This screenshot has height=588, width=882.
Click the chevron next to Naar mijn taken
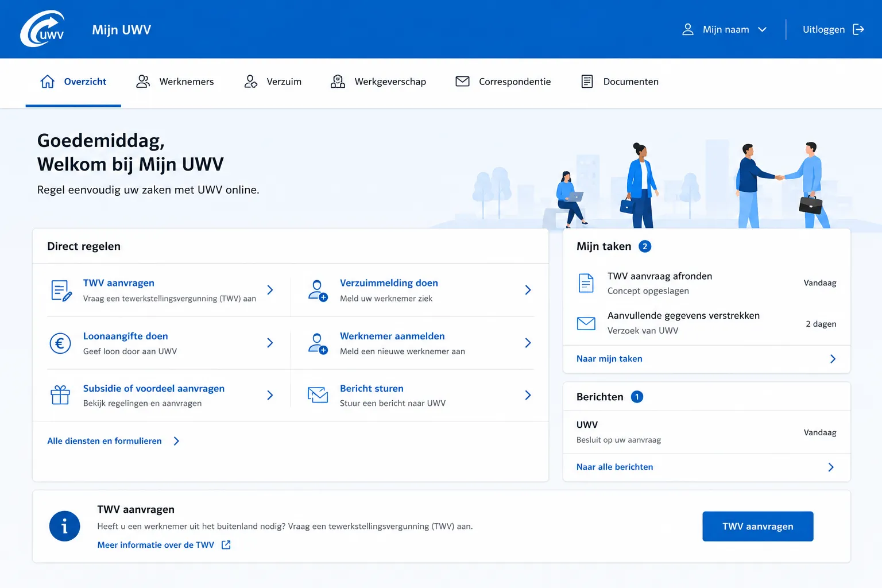[x=833, y=359]
